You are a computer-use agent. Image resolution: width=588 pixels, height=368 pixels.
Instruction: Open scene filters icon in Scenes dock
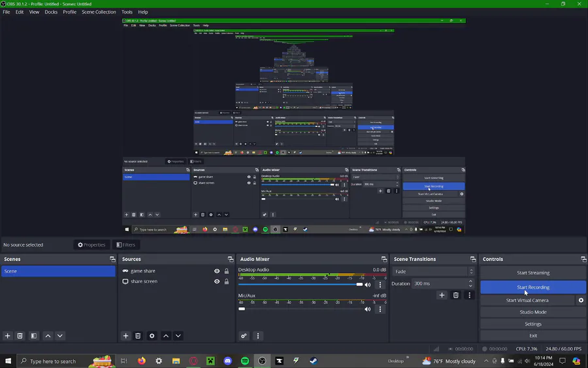pyautogui.click(x=34, y=336)
